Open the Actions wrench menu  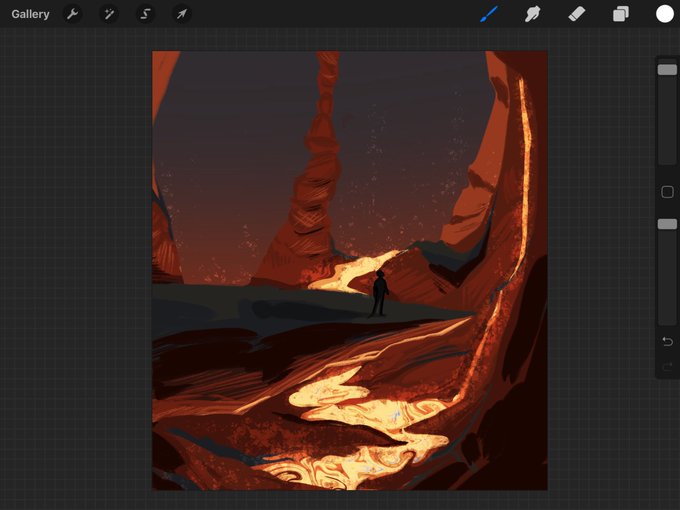(x=72, y=14)
